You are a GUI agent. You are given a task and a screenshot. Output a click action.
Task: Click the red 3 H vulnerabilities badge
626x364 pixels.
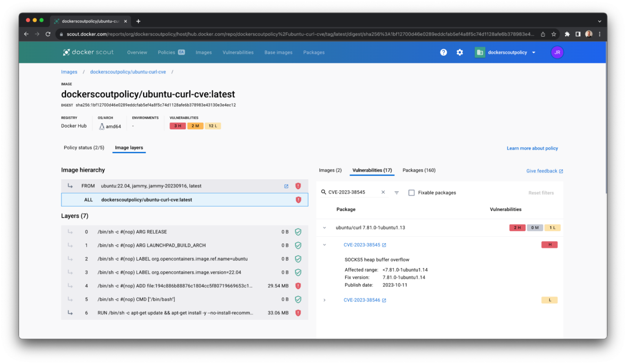click(x=178, y=126)
